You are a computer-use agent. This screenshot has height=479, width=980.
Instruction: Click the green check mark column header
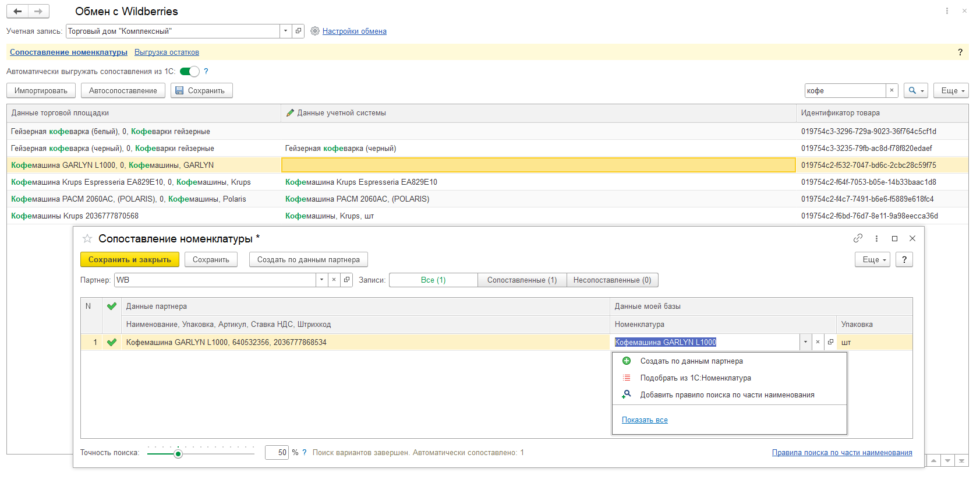click(111, 306)
